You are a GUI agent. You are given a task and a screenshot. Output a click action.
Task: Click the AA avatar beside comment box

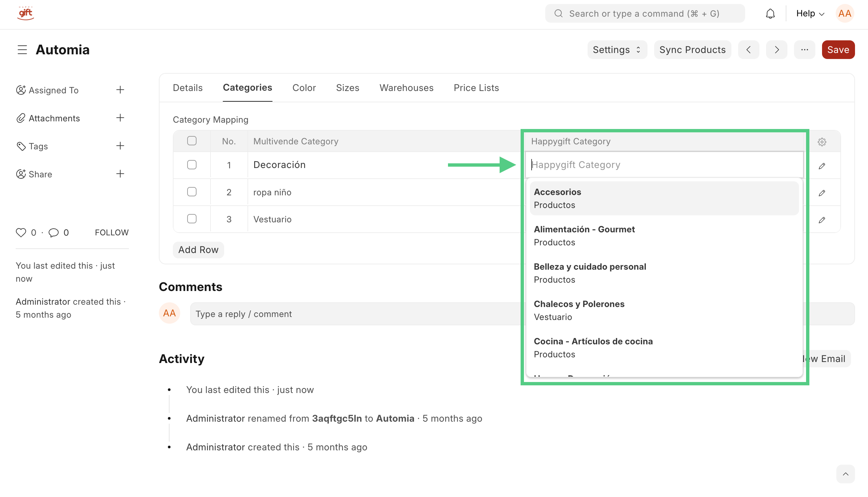coord(170,313)
